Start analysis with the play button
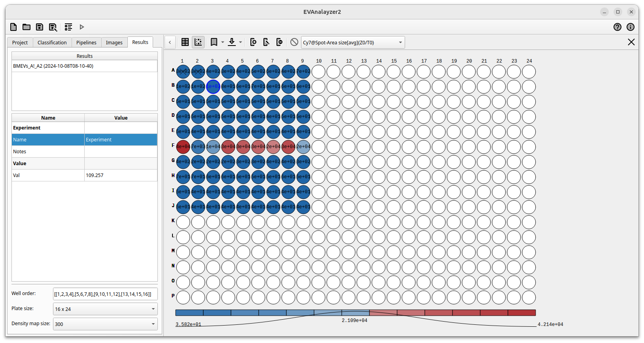 [x=82, y=27]
